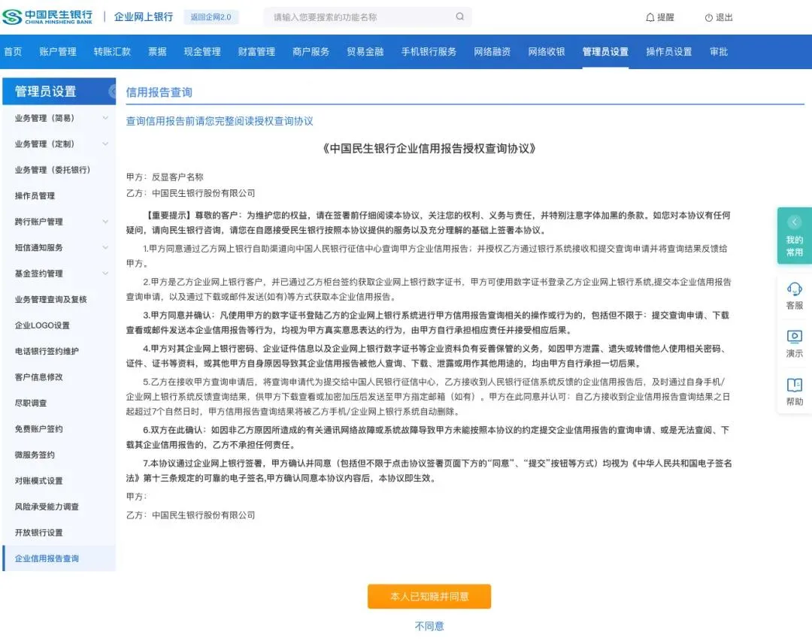Click the 返回企网2.0 link
The width and height of the screenshot is (812, 644).
click(x=211, y=17)
